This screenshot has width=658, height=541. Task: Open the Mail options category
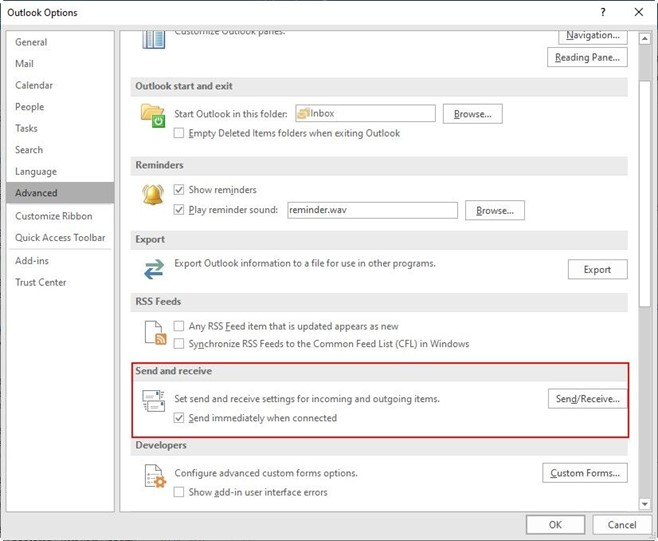[x=60, y=63]
